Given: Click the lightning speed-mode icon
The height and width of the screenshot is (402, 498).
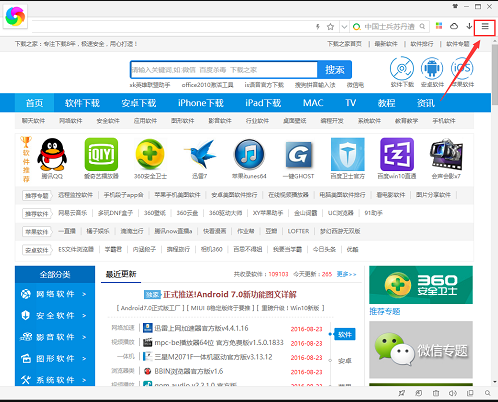Looking at the screenshot, I should (x=318, y=27).
